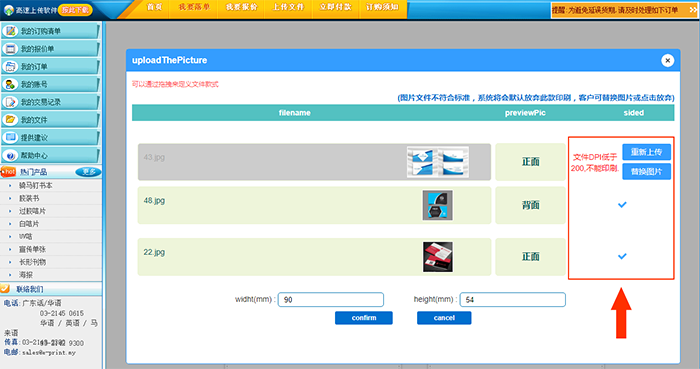
Task: Select the 43.jpg filename text
Action: point(154,157)
